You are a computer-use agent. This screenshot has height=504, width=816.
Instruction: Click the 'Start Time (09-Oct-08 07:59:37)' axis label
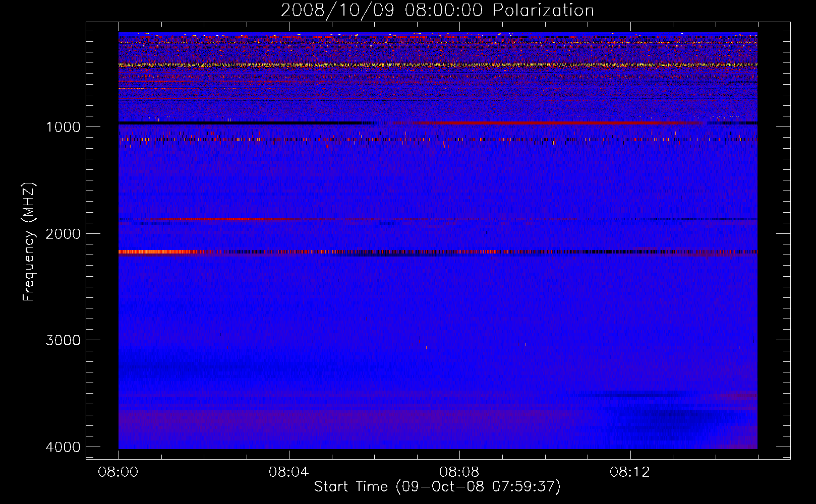point(437,487)
